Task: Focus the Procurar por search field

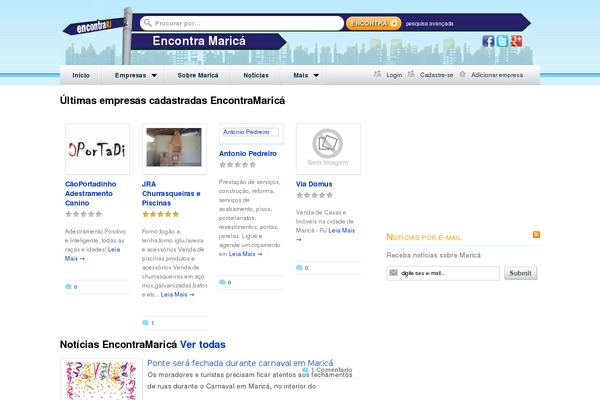Action: coord(242,23)
